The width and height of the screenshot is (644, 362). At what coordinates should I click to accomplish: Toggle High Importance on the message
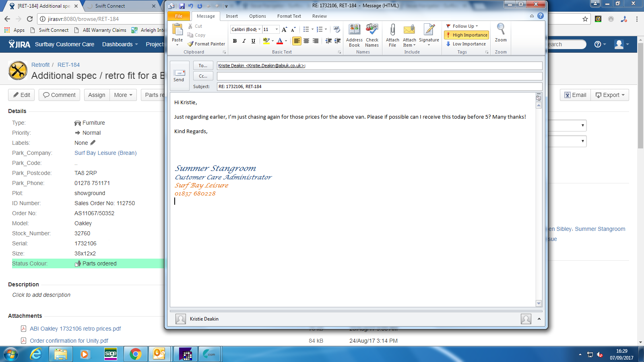(x=466, y=35)
